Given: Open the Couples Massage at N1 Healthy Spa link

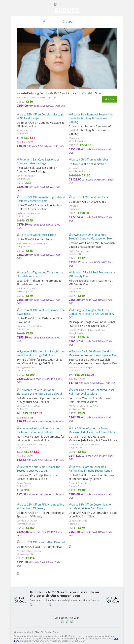Looking at the screenshot, I should pyautogui.click(x=40, y=116).
